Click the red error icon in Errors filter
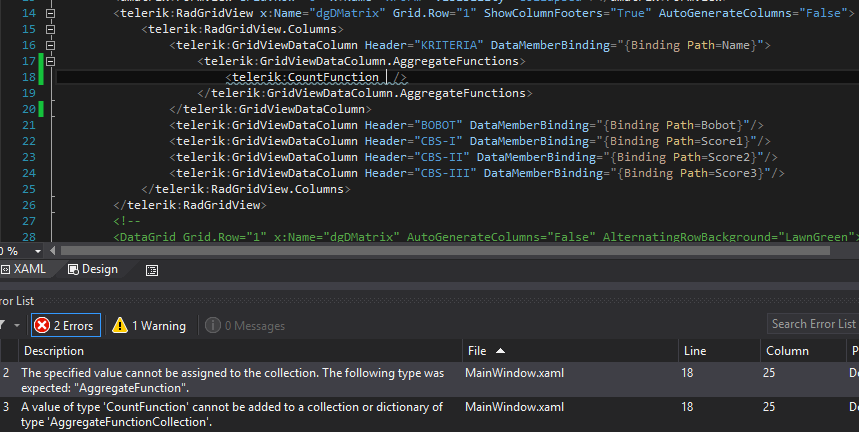The height and width of the screenshot is (432, 859). (x=42, y=325)
